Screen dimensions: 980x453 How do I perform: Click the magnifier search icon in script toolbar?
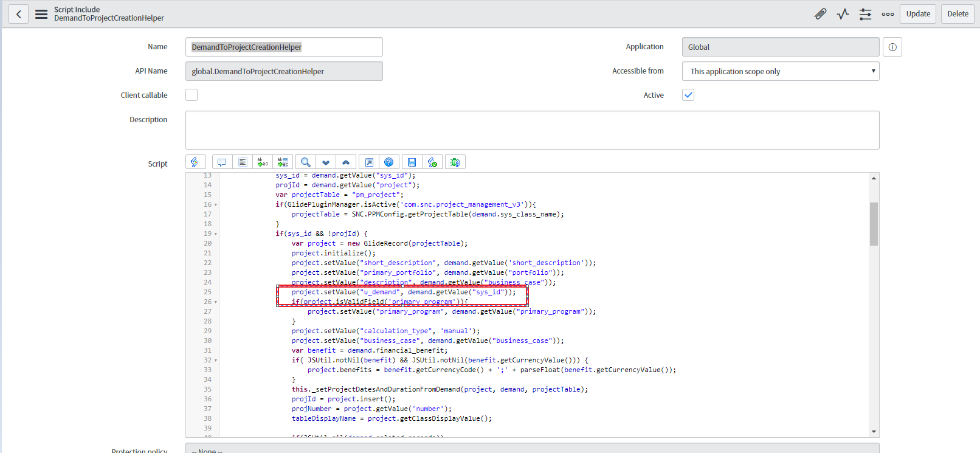tap(306, 162)
